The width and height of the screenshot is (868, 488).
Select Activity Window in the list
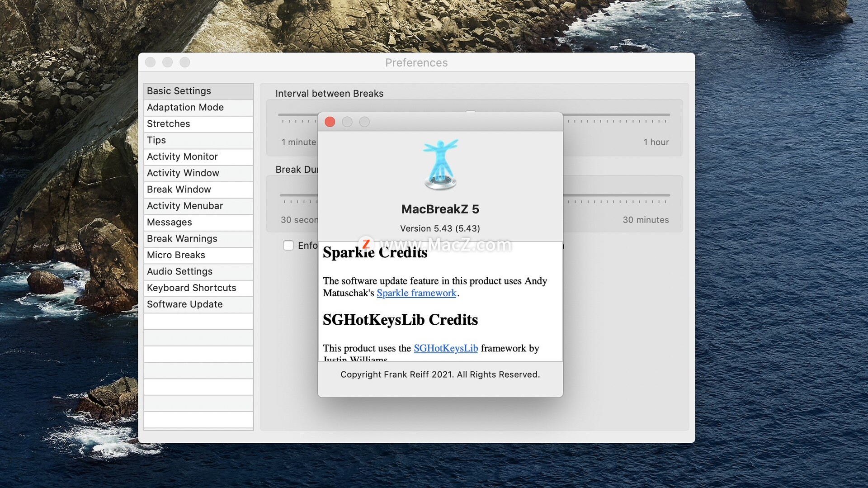tap(198, 173)
